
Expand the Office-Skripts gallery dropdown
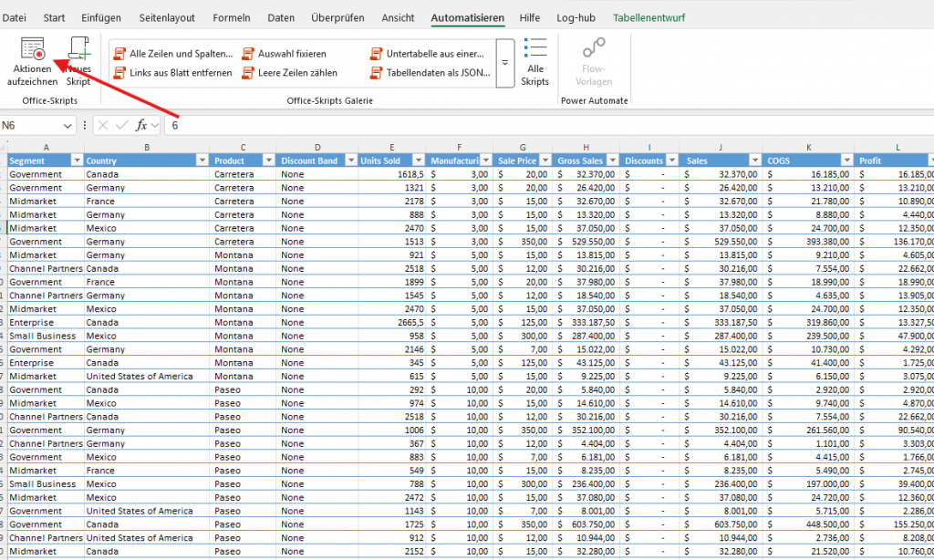click(x=505, y=63)
